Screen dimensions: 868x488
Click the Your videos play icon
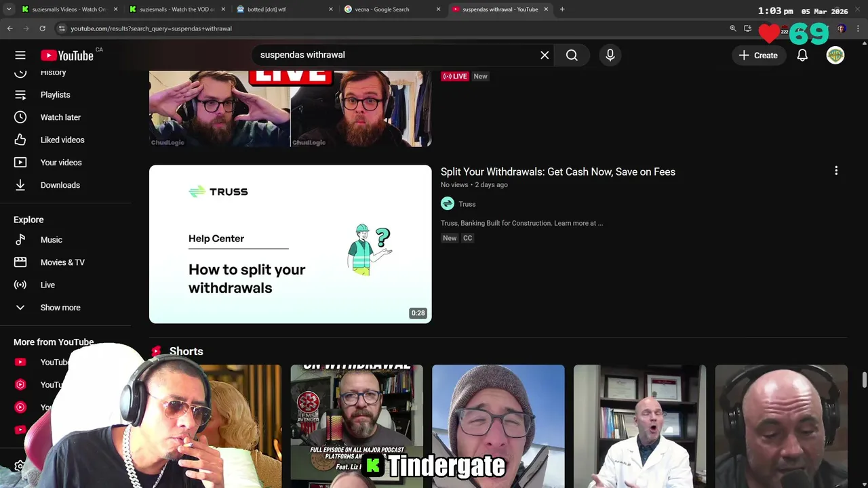click(20, 163)
